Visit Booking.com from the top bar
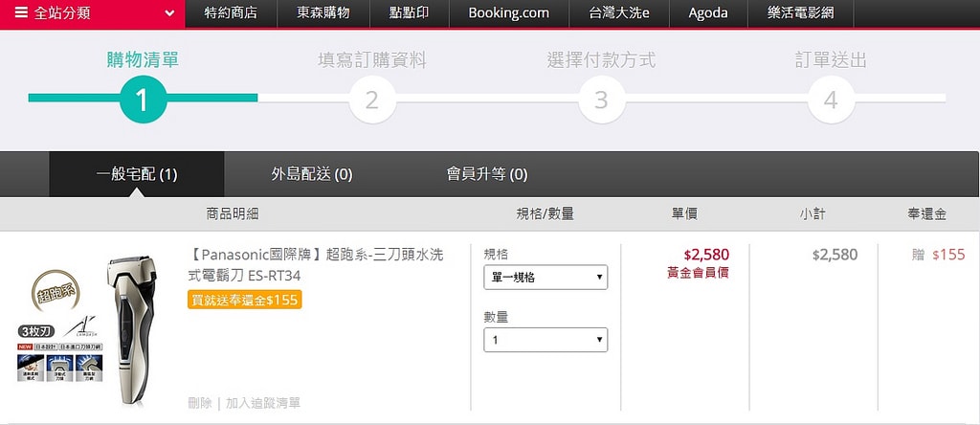This screenshot has width=980, height=425. click(x=508, y=13)
